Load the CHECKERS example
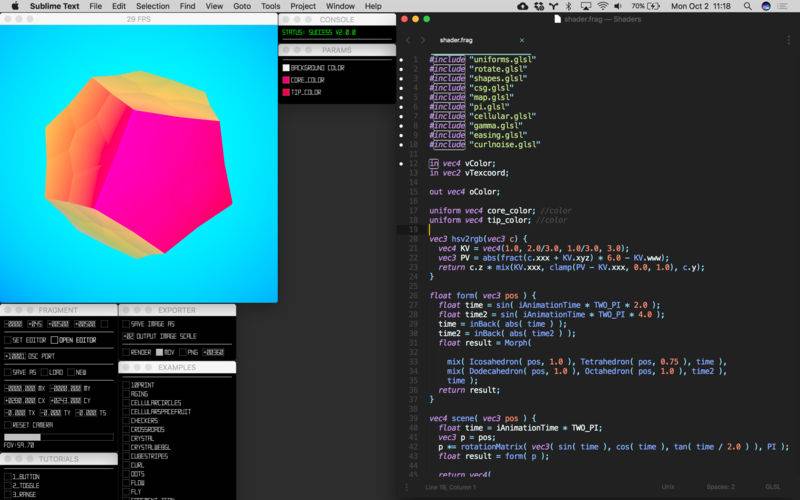The image size is (800, 500). click(x=140, y=421)
